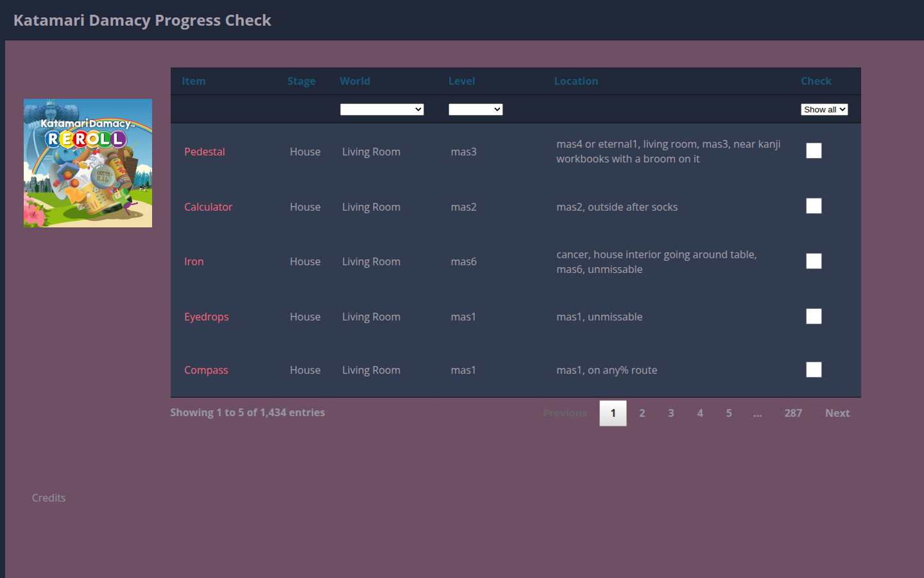Viewport: 924px width, 578px height.
Task: Check the Pedestal item checkbox
Action: tap(814, 150)
